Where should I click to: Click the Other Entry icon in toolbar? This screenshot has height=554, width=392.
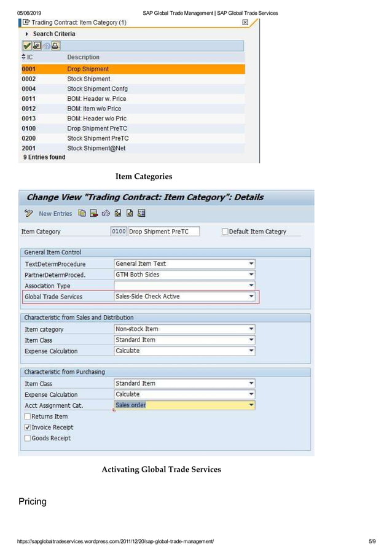(x=141, y=213)
